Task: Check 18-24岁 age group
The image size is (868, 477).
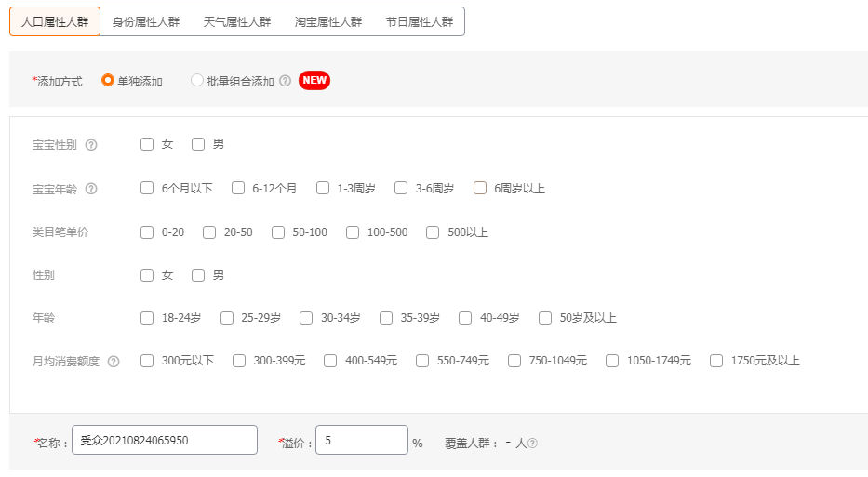Action: [147, 318]
